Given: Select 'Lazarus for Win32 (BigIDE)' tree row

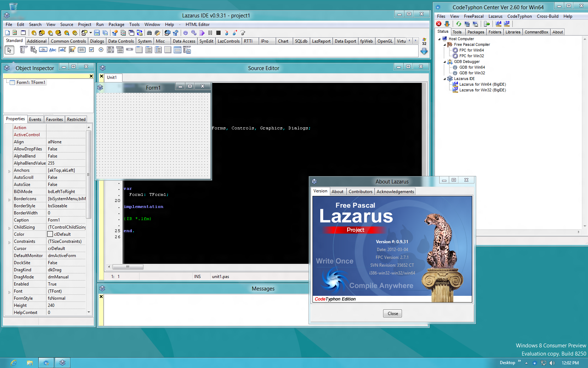Looking at the screenshot, I should pos(483,90).
